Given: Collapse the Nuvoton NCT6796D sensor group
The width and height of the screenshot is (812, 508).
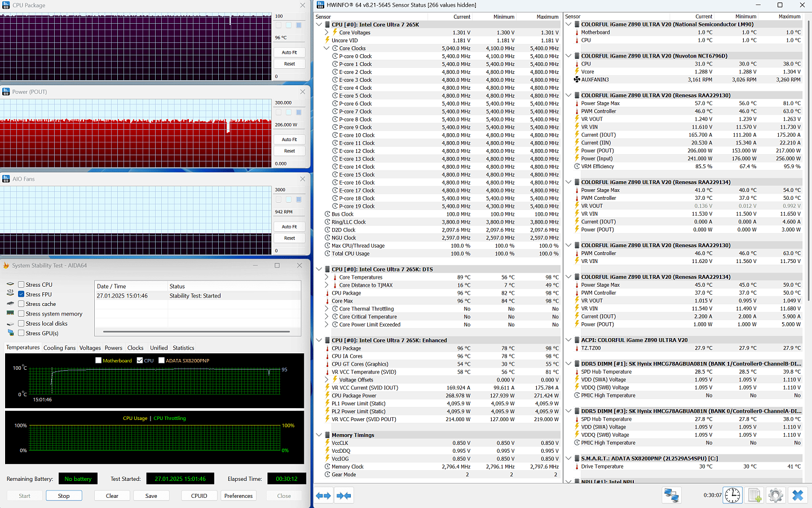Looking at the screenshot, I should 569,56.
